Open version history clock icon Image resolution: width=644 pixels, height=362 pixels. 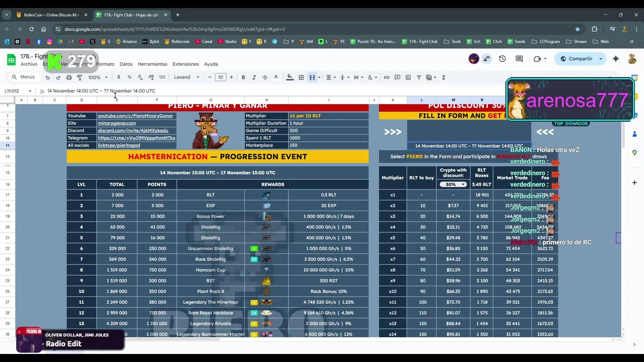point(502,59)
